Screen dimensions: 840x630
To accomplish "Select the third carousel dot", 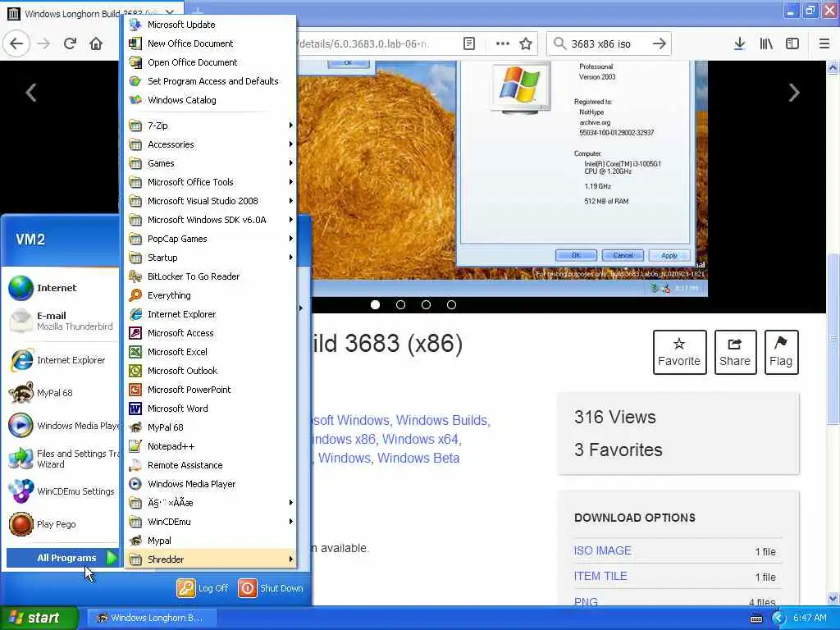I will 426,305.
